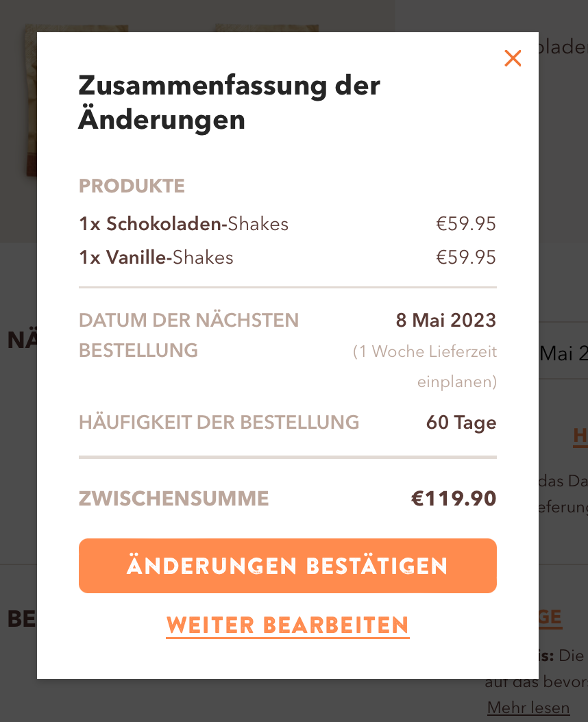Click the PRODUKTE section label
The height and width of the screenshot is (722, 588).
pos(132,186)
